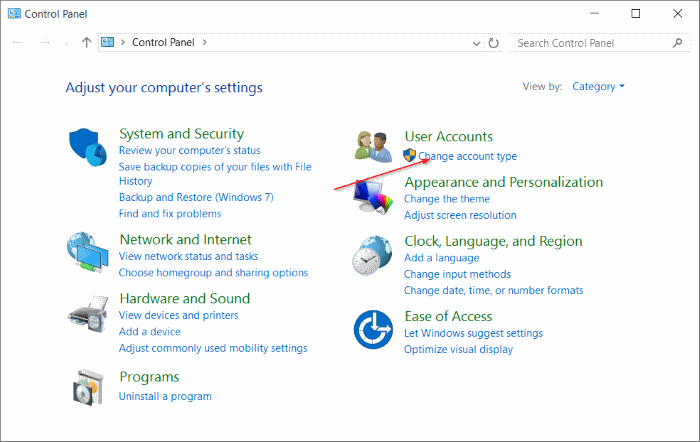This screenshot has height=442, width=700.
Task: Click Let Windows suggest settings
Action: (x=473, y=333)
